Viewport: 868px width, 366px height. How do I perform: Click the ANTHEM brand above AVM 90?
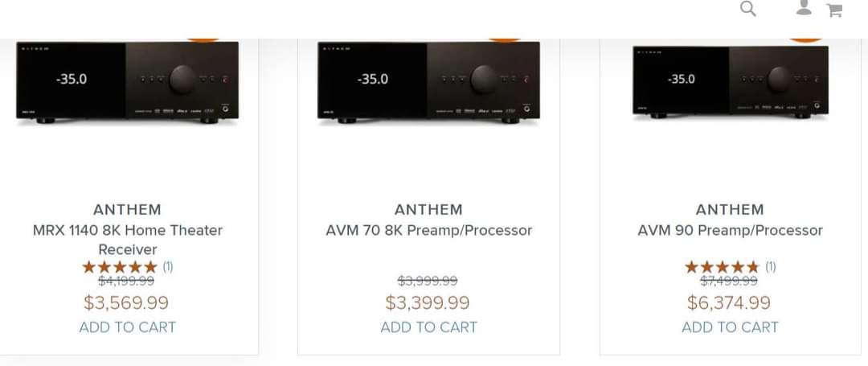(x=730, y=209)
